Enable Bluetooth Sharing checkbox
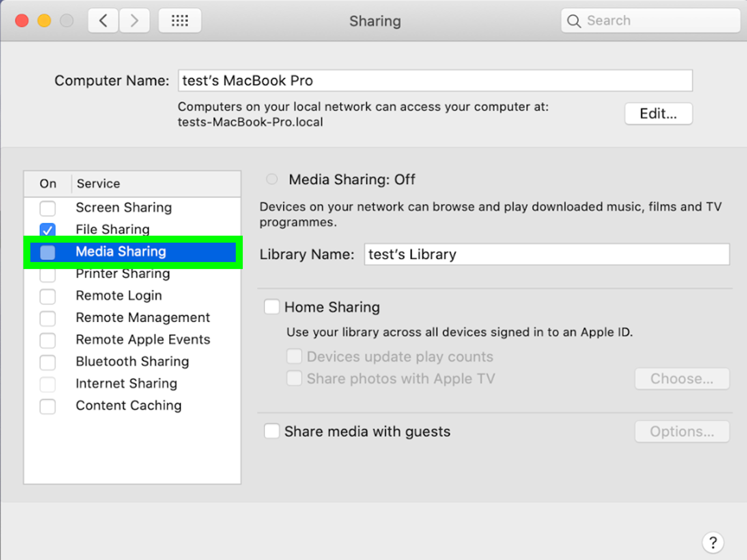The height and width of the screenshot is (560, 747). (x=48, y=362)
